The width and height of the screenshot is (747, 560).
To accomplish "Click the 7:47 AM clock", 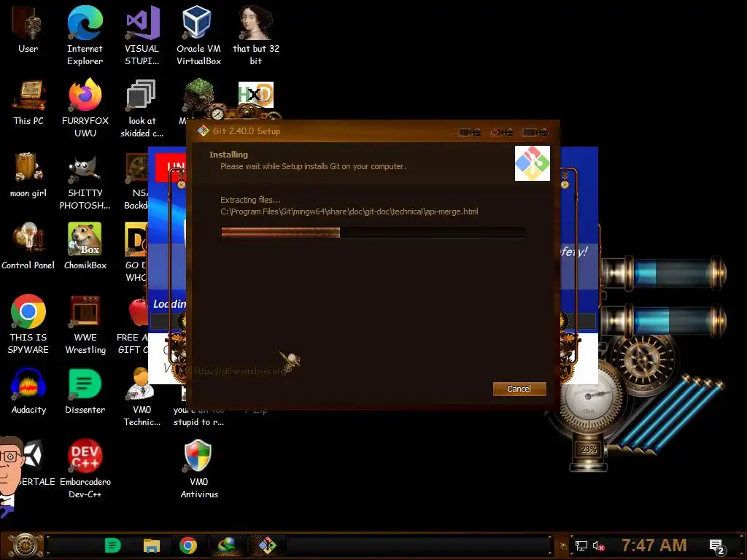I will 654,545.
